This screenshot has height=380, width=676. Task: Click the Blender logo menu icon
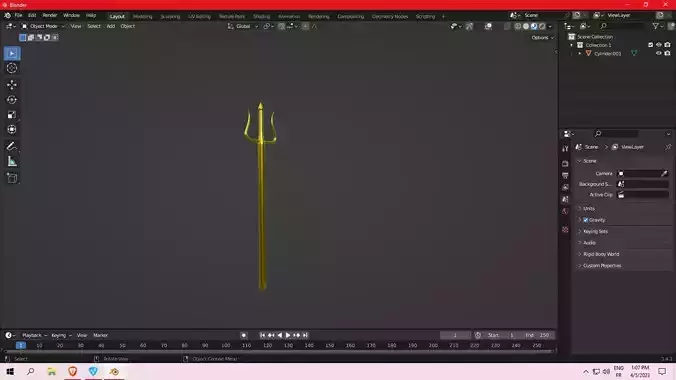coord(7,16)
